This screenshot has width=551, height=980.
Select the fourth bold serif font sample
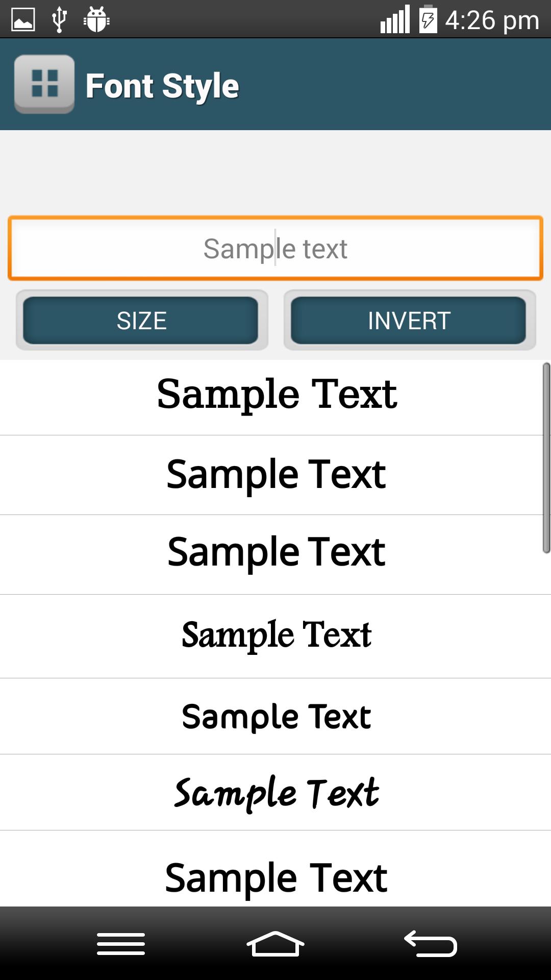275,635
